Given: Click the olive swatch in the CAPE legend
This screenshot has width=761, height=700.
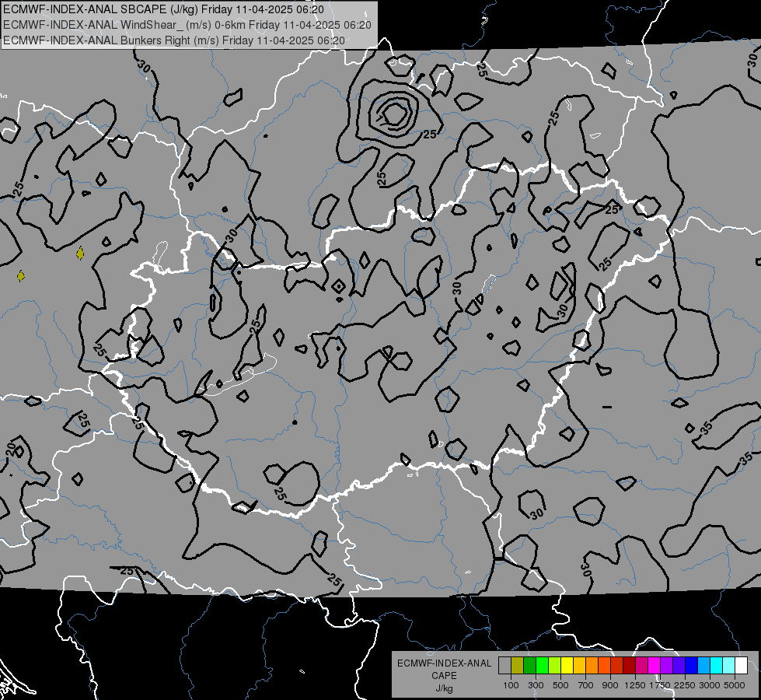Looking at the screenshot, I should pyautogui.click(x=518, y=666).
